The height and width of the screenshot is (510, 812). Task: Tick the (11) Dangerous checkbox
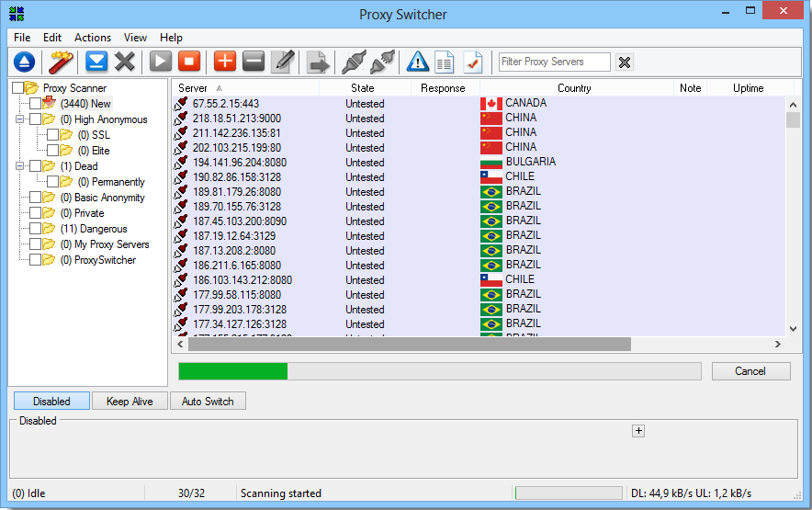[35, 229]
